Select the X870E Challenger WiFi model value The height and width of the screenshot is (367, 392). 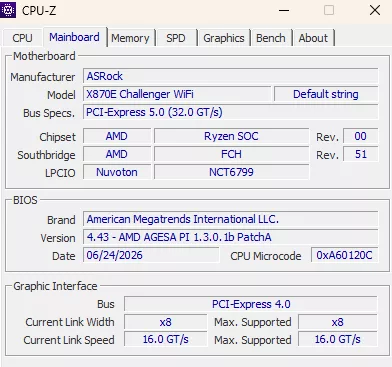coord(177,94)
